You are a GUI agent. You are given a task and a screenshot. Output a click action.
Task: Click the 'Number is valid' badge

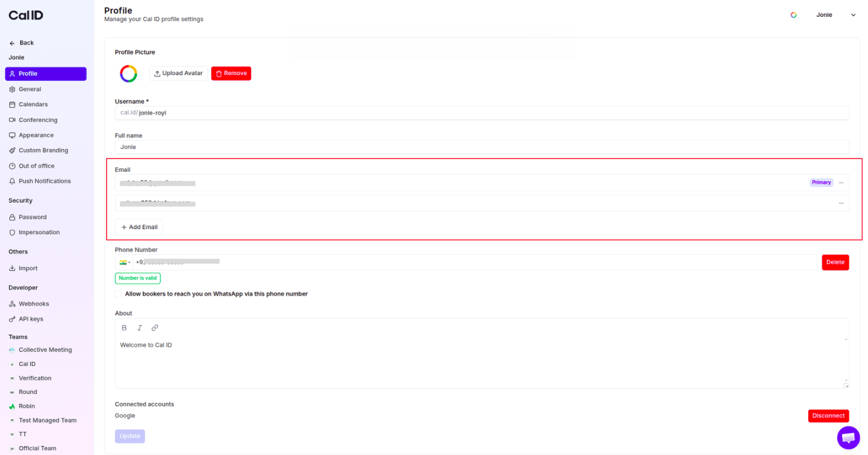[x=138, y=278]
